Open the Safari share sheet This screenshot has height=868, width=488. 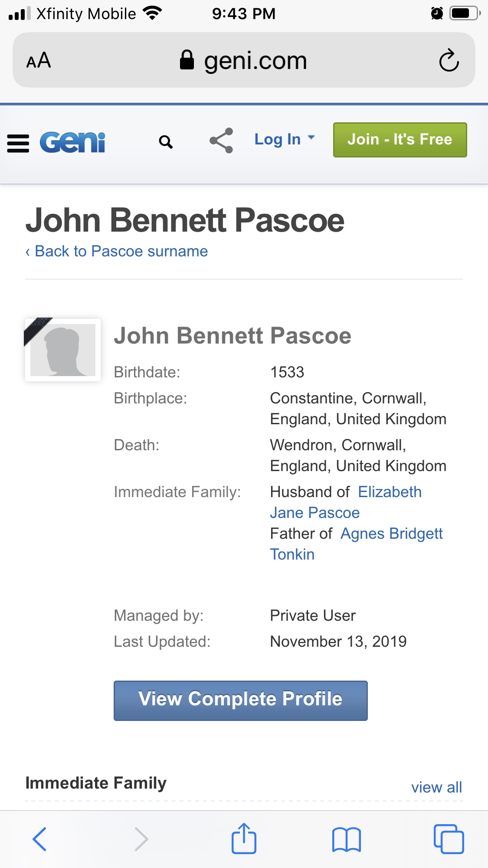coord(244,839)
